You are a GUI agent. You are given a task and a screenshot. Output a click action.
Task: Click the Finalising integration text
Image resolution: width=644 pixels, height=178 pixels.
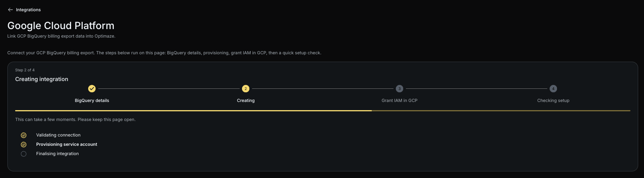(x=57, y=154)
